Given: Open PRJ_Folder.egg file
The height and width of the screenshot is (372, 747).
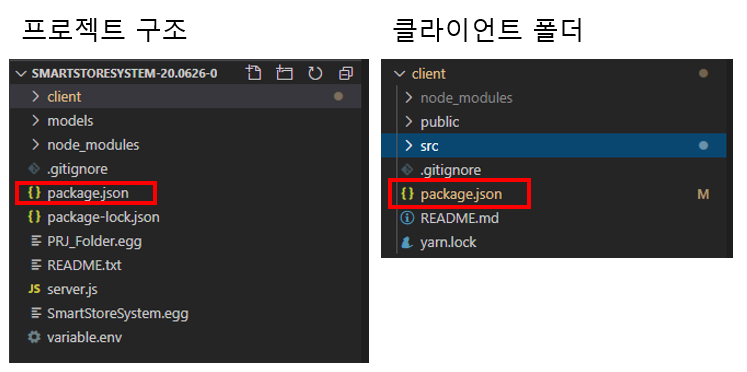Looking at the screenshot, I should tap(94, 241).
